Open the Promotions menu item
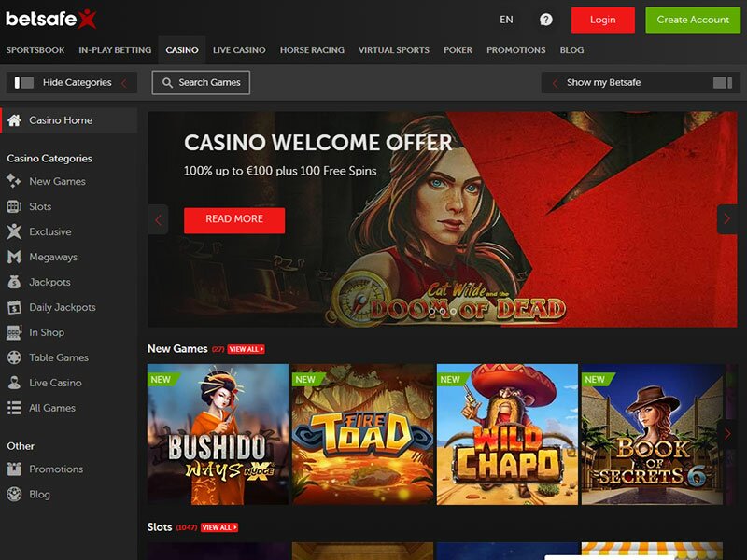 pos(516,50)
